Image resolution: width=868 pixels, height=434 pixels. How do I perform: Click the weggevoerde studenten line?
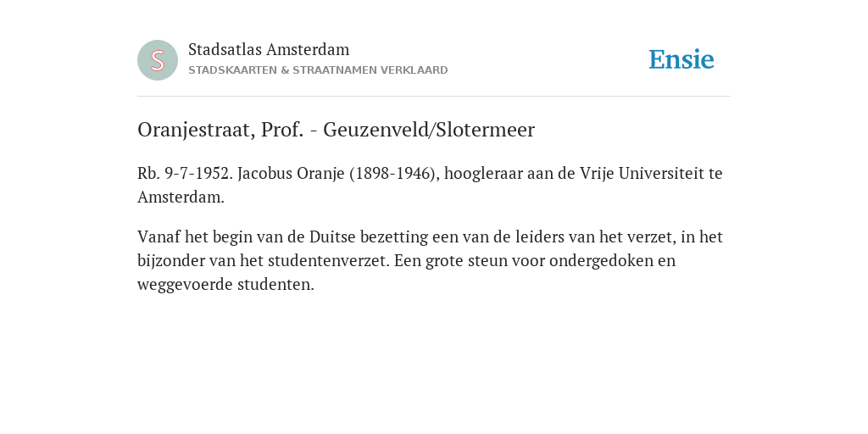click(x=225, y=285)
